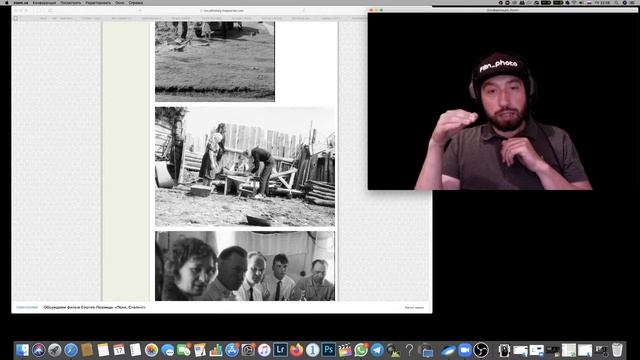This screenshot has height=360, width=640.
Task: Open WhatsApp from the dock
Action: coord(361,350)
